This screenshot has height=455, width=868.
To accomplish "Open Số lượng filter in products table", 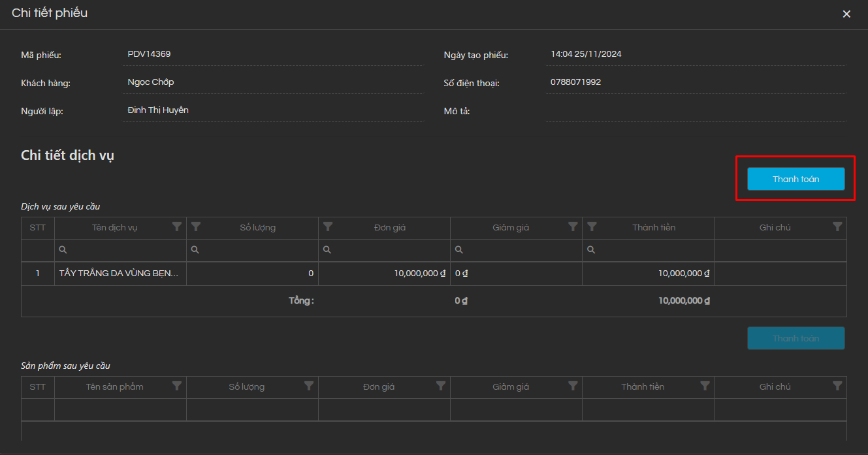I will coord(309,386).
